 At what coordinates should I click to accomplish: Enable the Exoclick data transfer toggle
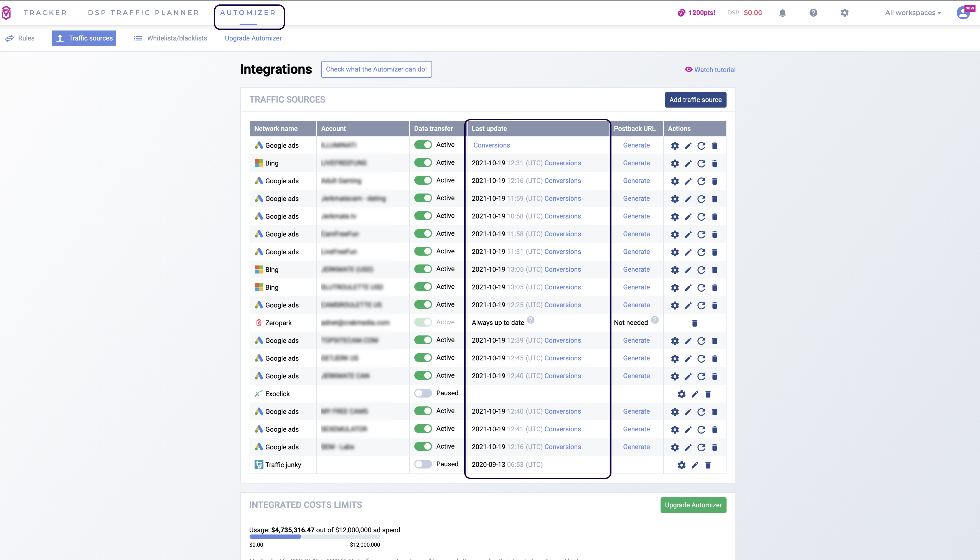[423, 393]
